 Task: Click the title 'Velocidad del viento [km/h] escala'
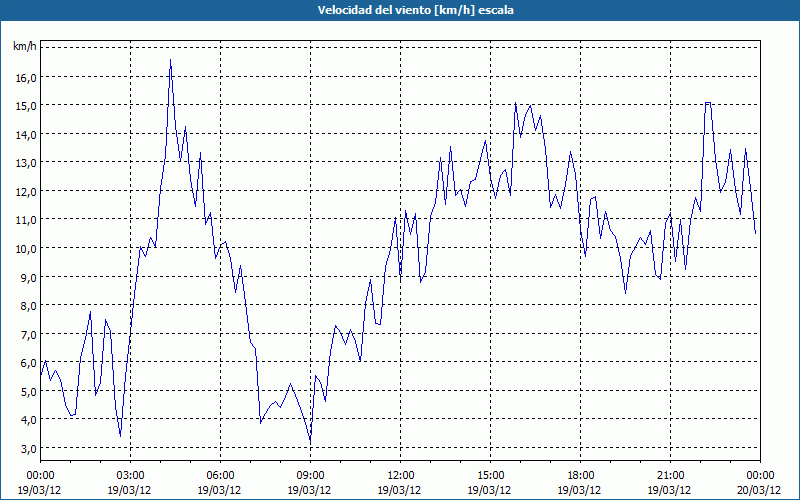point(415,10)
